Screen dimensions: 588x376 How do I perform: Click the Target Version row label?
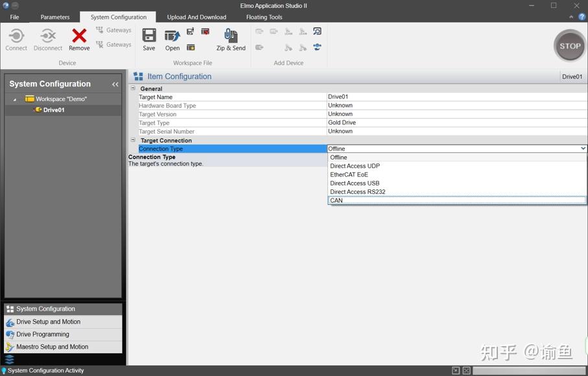coord(158,114)
